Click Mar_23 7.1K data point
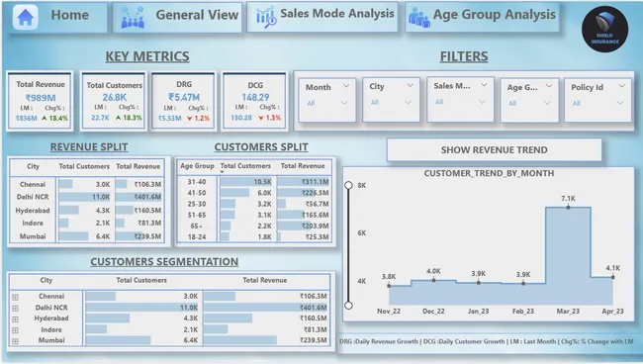 [x=568, y=207]
